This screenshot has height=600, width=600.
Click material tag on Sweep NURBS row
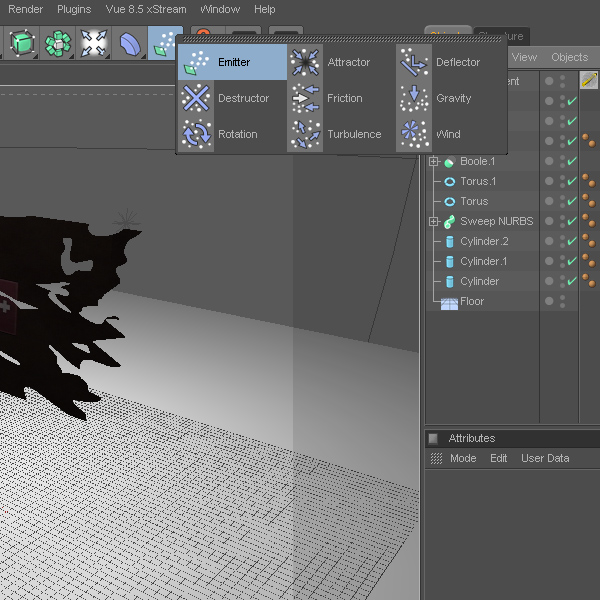pos(589,221)
